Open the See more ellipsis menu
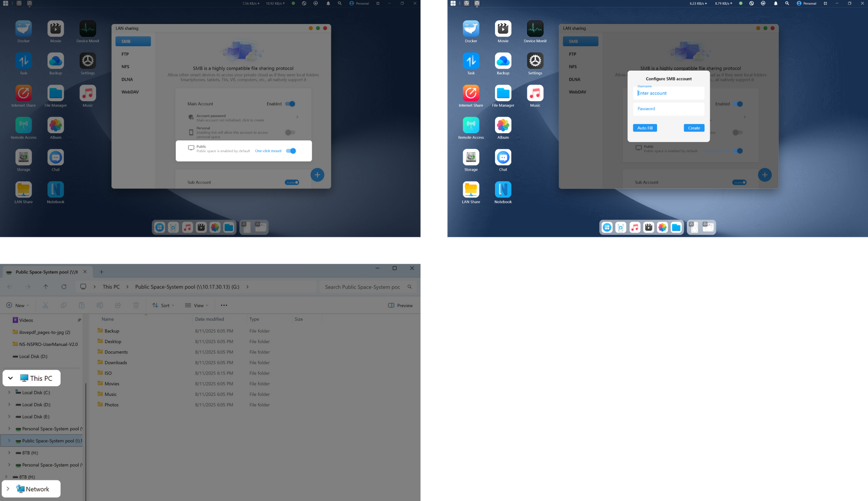This screenshot has height=501, width=868. (224, 305)
